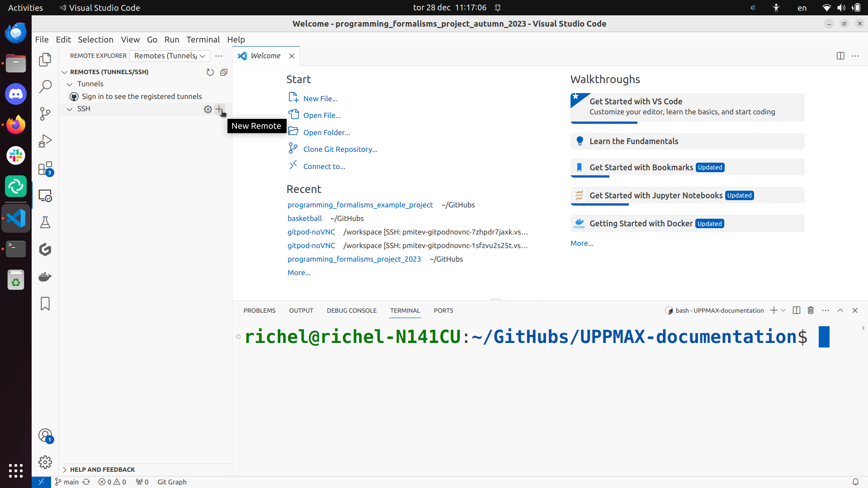Select the Testing beaker icon
Image resolution: width=868 pixels, height=488 pixels.
click(45, 222)
